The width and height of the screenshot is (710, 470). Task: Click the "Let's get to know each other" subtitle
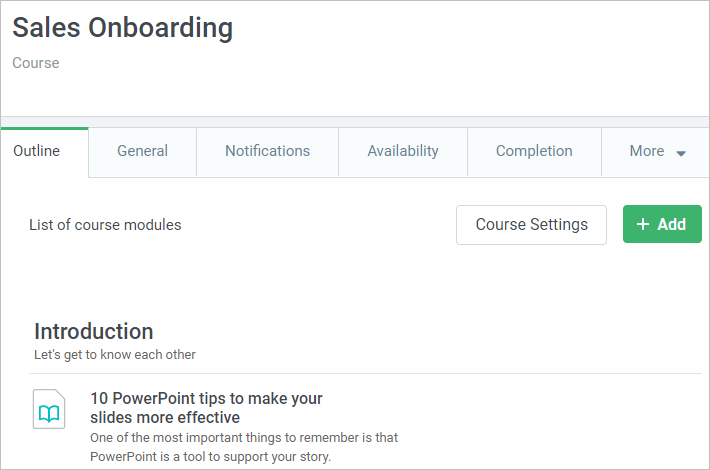point(115,355)
